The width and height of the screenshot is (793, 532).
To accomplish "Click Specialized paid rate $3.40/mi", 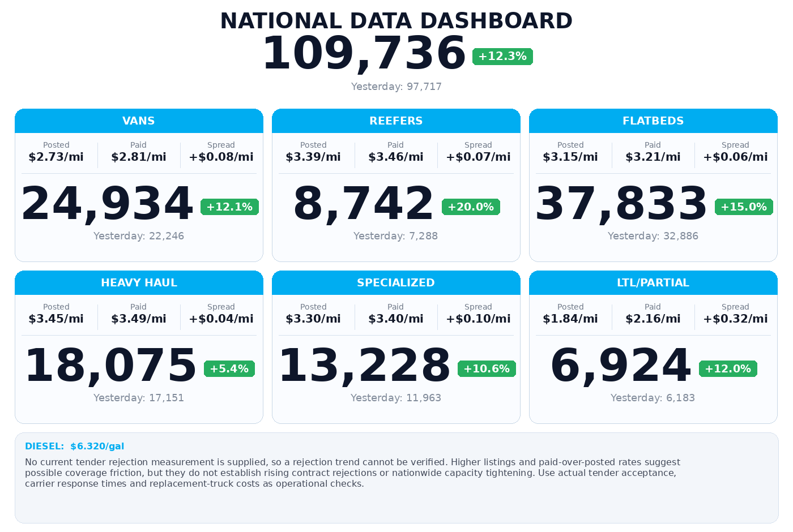I will coord(396,319).
